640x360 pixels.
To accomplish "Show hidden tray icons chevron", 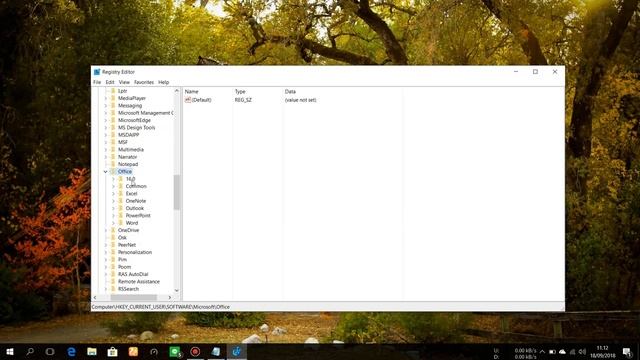I will point(542,352).
